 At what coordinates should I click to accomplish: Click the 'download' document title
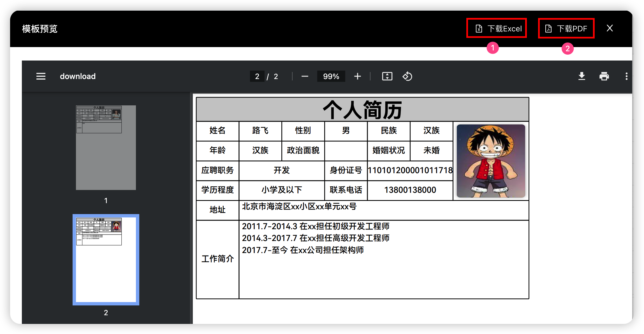point(78,76)
